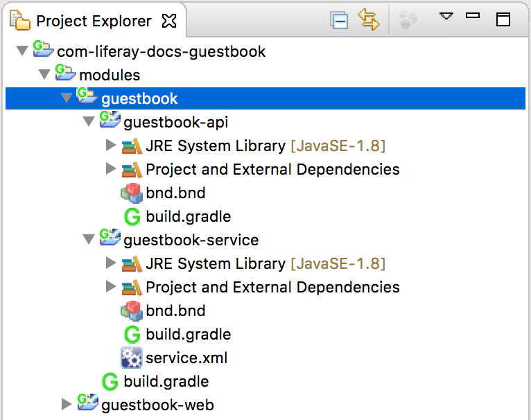This screenshot has width=531, height=420.
Task: Collapse the selected guestbook folder
Action: (67, 98)
